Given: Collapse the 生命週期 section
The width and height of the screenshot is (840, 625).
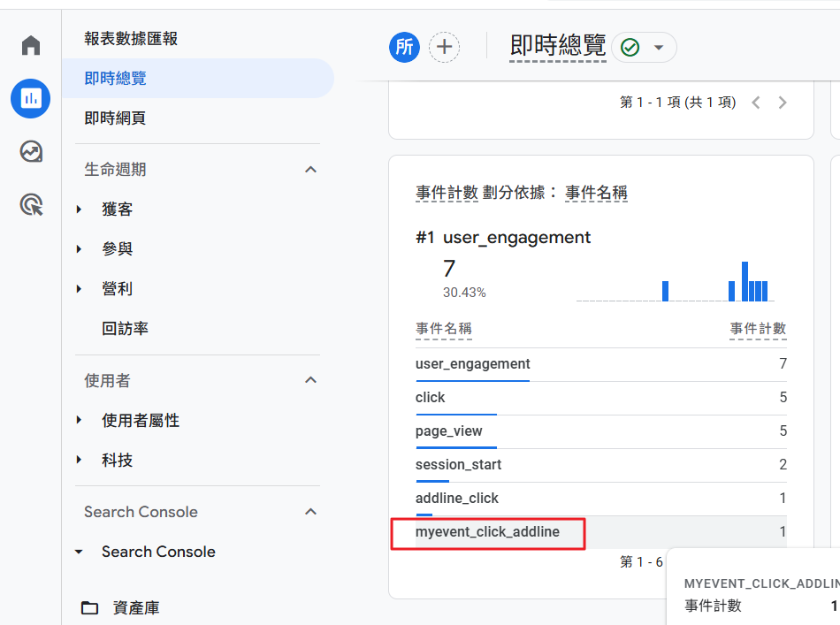Looking at the screenshot, I should click(310, 169).
